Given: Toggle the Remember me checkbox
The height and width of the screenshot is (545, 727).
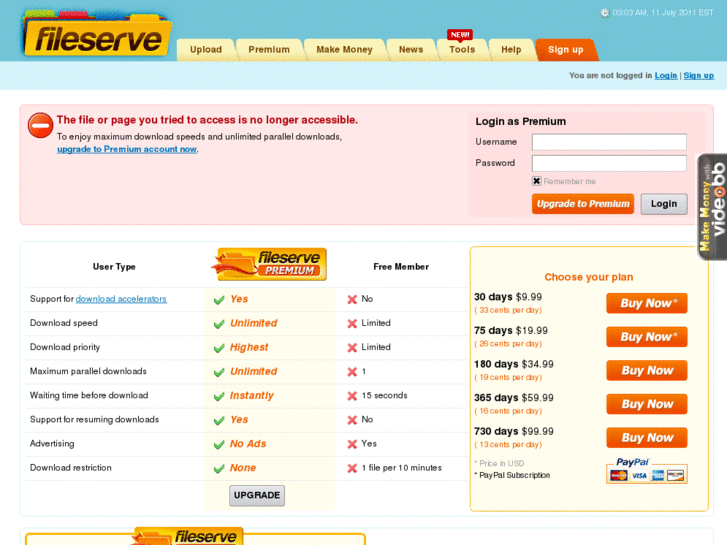Looking at the screenshot, I should click(x=536, y=181).
